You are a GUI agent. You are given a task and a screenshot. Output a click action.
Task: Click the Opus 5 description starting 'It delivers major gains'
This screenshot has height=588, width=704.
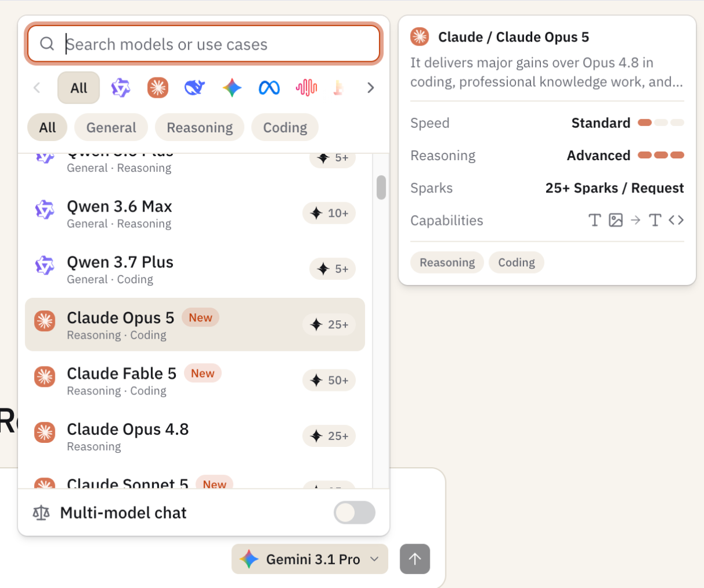[547, 72]
